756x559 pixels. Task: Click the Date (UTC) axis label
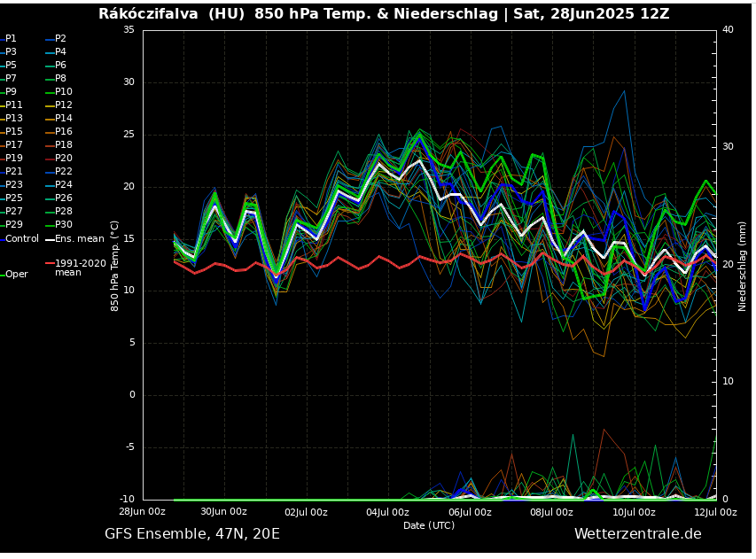point(429,526)
